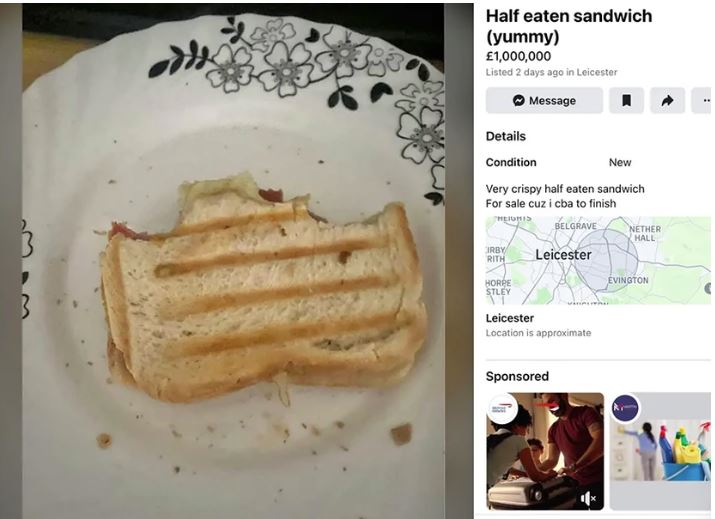Click the blue location radius circle on the map

(606, 260)
